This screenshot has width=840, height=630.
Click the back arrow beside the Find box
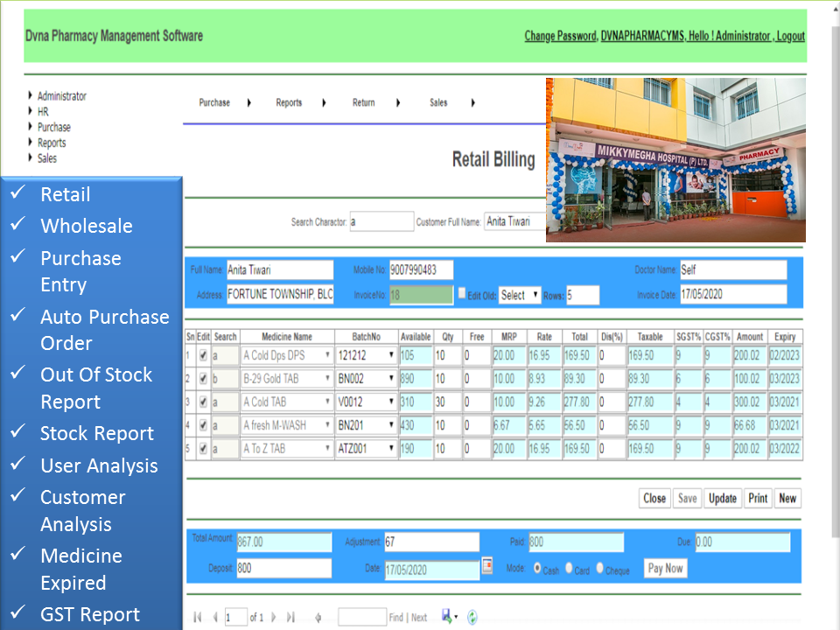[318, 617]
